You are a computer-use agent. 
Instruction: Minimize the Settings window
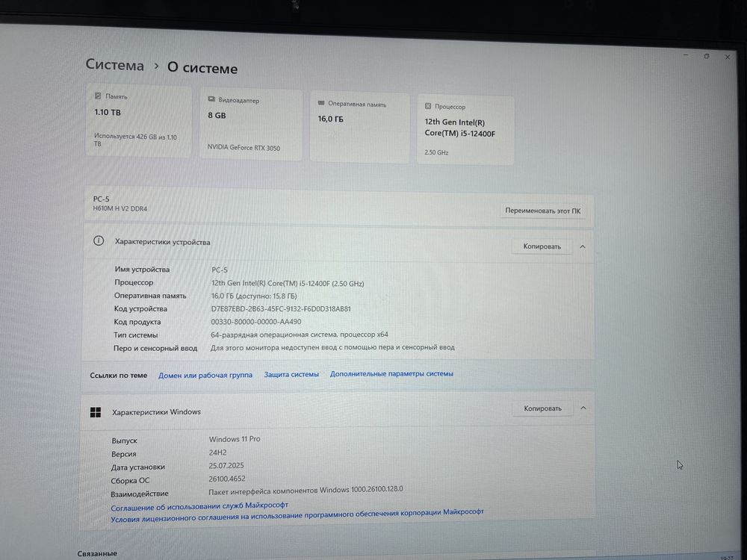[686, 56]
